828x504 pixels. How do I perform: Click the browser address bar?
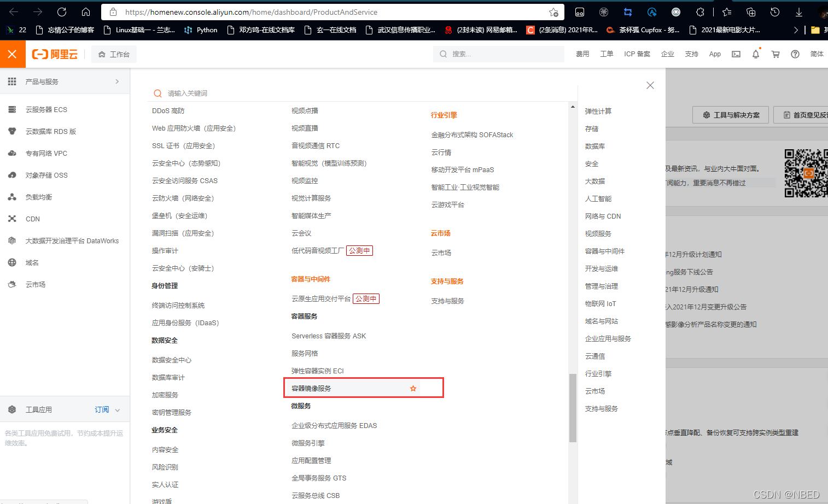pos(334,12)
